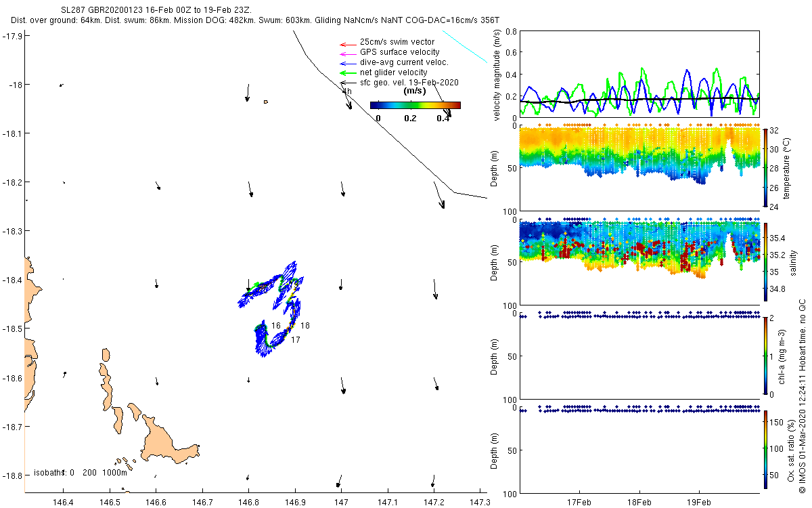The height and width of the screenshot is (508, 812).
Task: Click the 'velocity magnitude (m/s)' axis label
Action: (497, 75)
